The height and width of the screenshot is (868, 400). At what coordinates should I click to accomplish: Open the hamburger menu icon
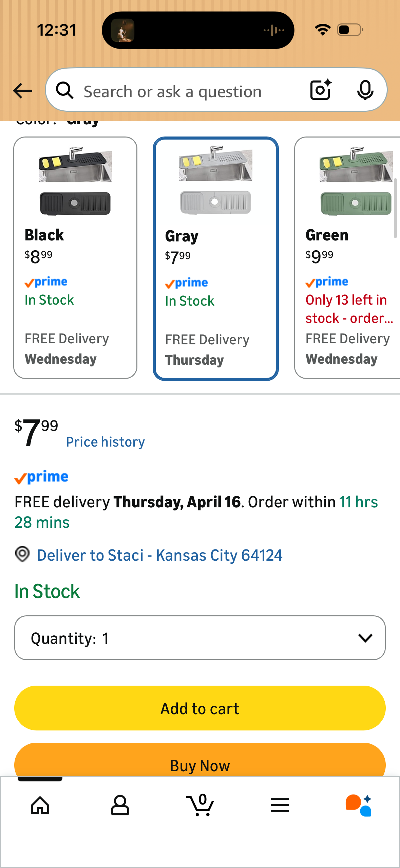coord(280,805)
